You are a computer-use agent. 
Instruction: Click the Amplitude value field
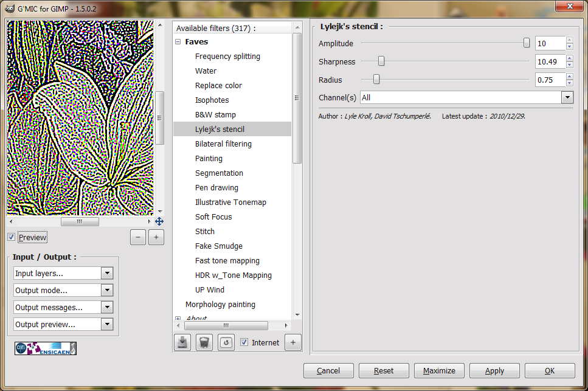point(550,44)
